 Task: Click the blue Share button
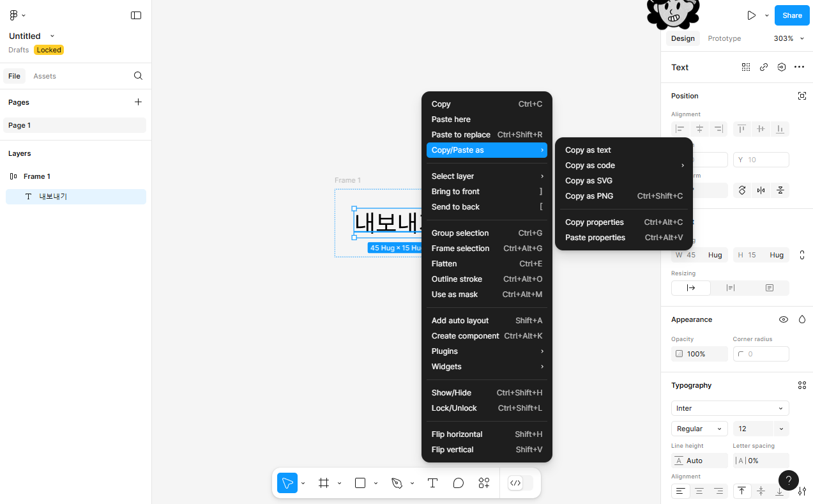pos(792,15)
